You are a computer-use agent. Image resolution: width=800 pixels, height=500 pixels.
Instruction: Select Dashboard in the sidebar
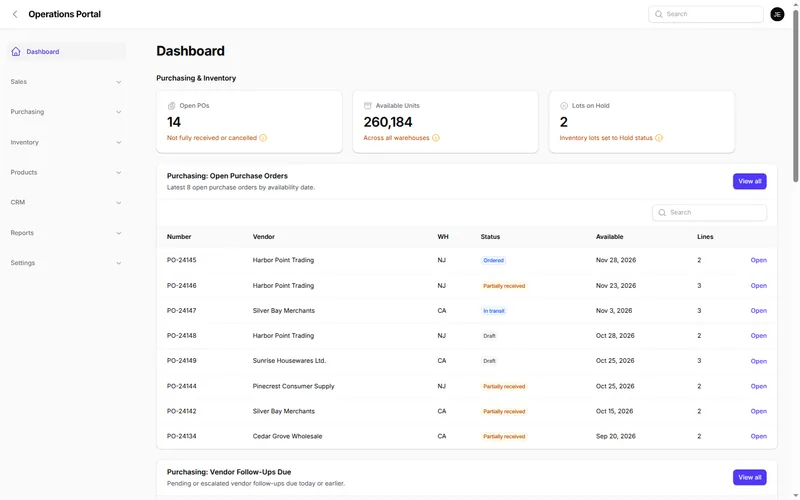66,52
